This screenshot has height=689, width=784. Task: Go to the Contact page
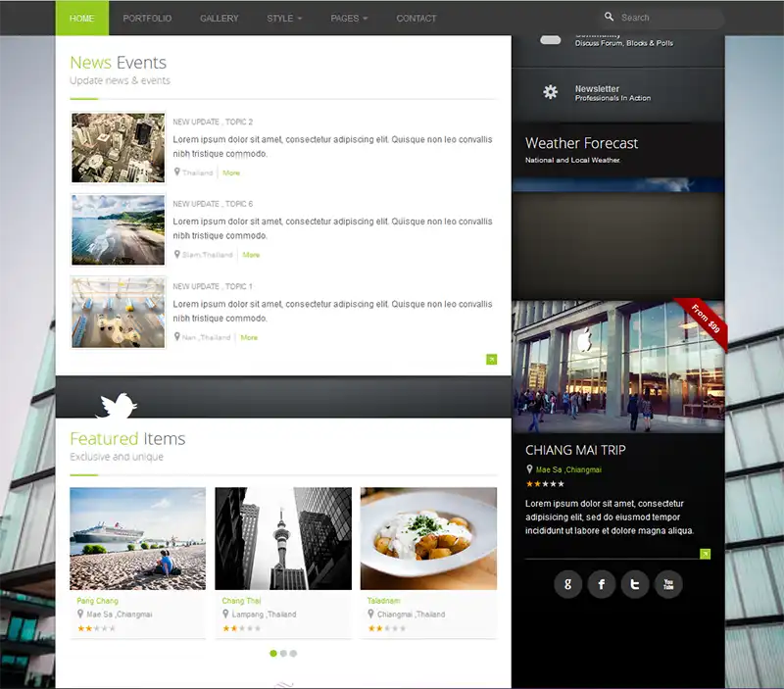tap(416, 18)
